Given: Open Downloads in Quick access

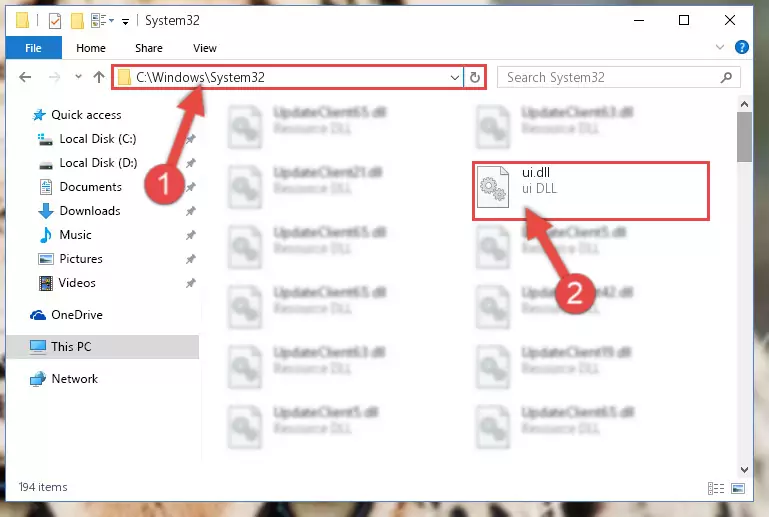Looking at the screenshot, I should point(90,211).
